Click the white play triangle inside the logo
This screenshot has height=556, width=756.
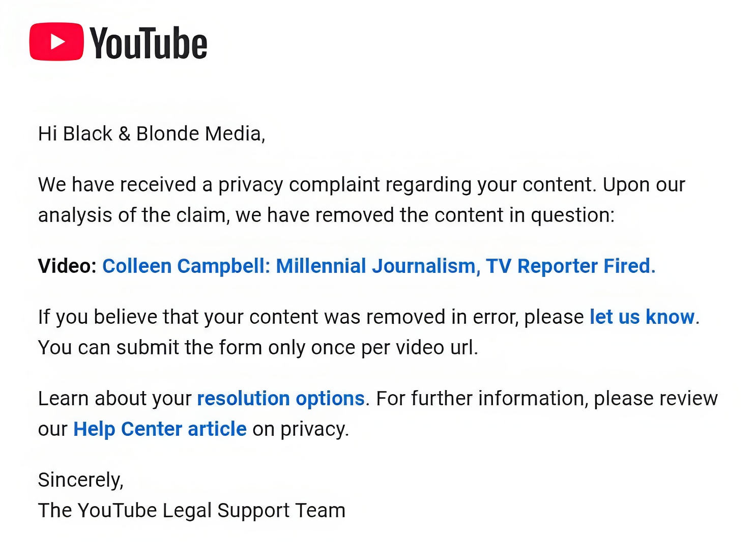[57, 42]
